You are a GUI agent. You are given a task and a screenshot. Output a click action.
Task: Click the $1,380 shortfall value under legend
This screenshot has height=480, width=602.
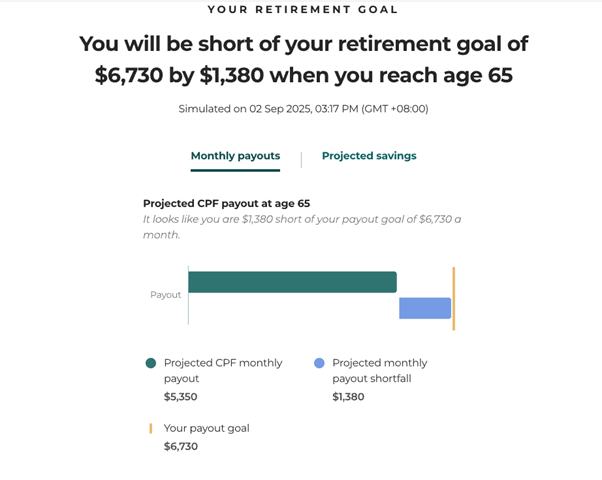[x=348, y=397]
